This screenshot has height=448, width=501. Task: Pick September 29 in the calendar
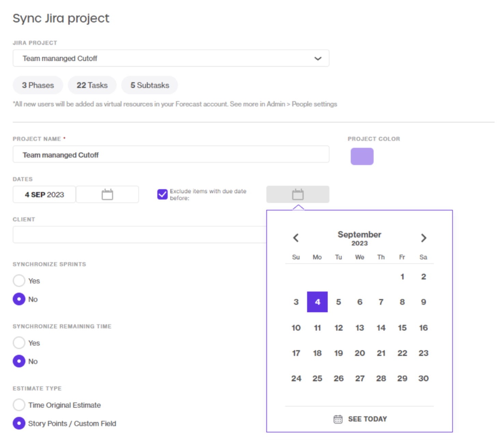click(402, 378)
